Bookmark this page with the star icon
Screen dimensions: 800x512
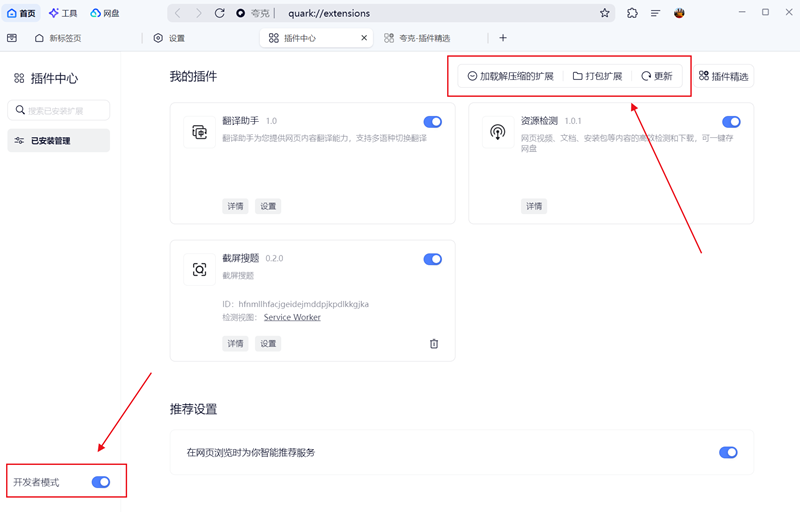click(x=605, y=13)
